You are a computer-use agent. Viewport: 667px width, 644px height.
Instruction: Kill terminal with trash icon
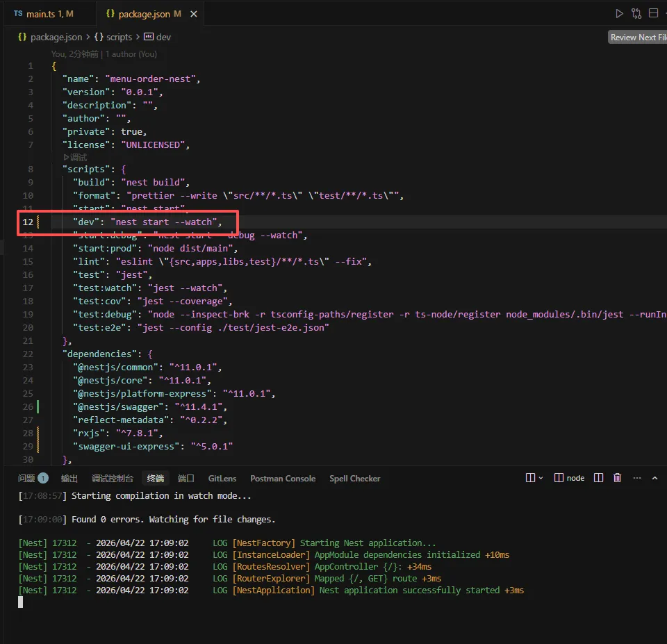[617, 478]
